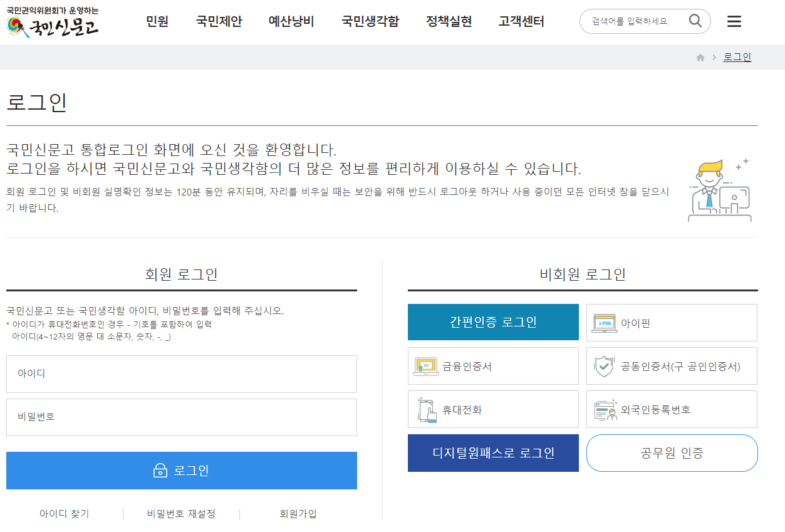
Task: Open the hamburger menu
Action: tap(734, 21)
